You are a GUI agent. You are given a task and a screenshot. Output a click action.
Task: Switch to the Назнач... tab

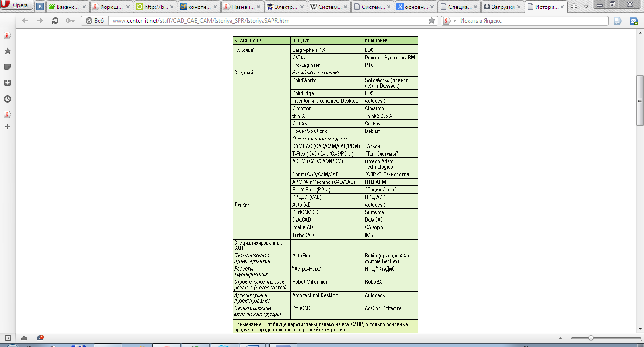(242, 7)
